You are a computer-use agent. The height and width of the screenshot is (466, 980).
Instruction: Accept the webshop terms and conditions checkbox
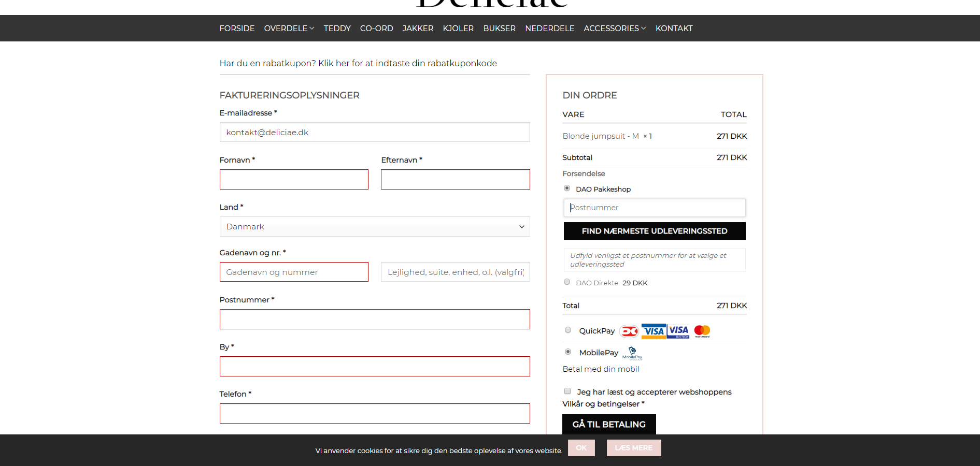(x=567, y=391)
